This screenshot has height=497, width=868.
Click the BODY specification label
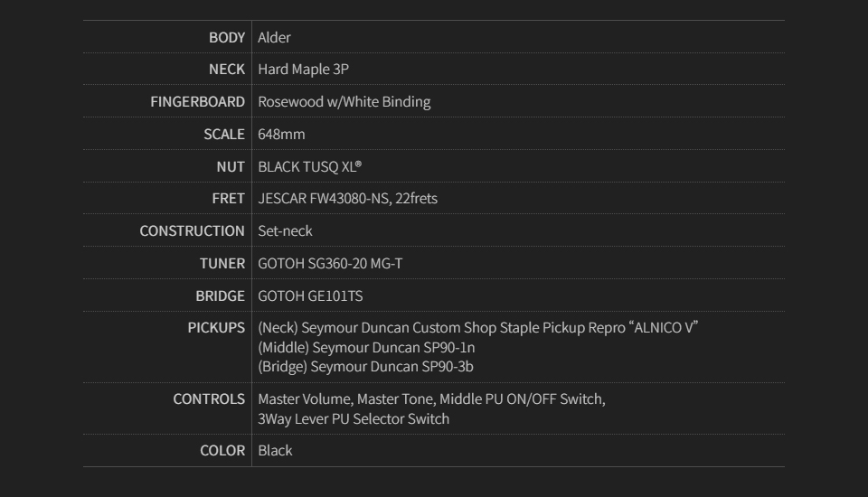[226, 37]
